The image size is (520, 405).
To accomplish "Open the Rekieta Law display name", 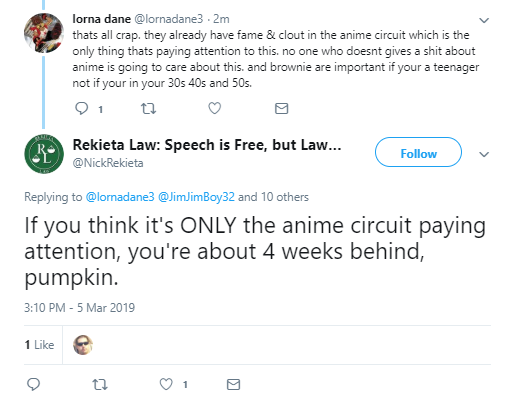I will pos(207,145).
